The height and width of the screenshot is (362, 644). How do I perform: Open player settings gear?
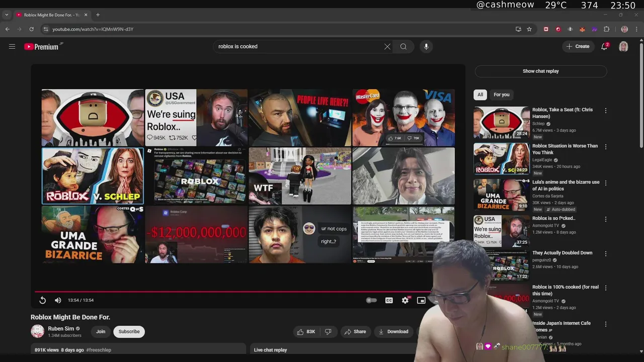[x=406, y=300]
